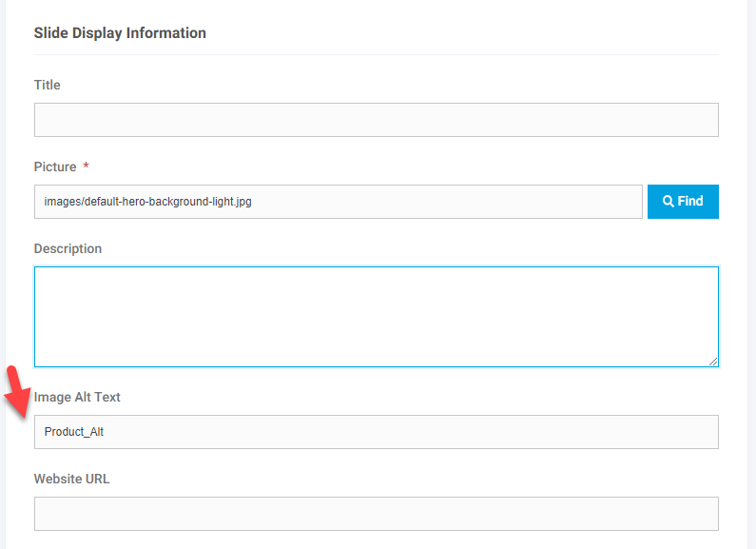Focus the Title input field
Screen dimensions: 756x549
click(376, 120)
